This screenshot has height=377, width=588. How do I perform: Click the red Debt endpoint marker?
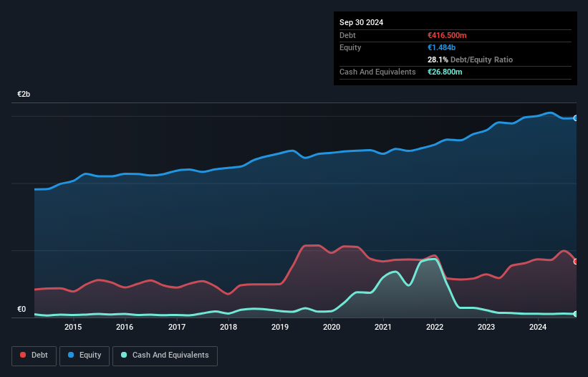576,262
